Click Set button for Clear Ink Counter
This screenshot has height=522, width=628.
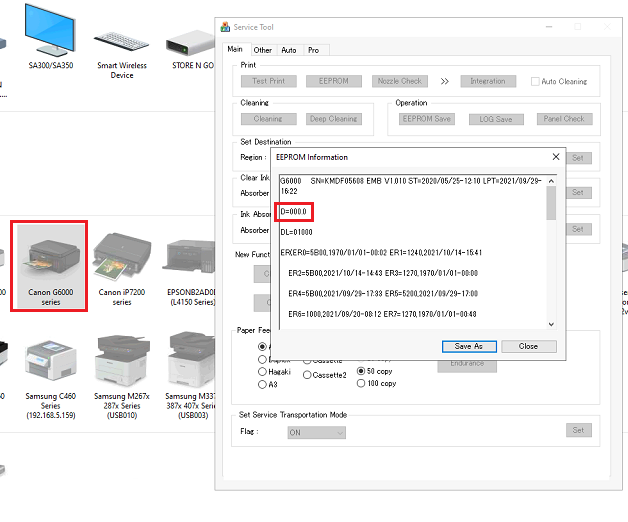[x=578, y=192]
